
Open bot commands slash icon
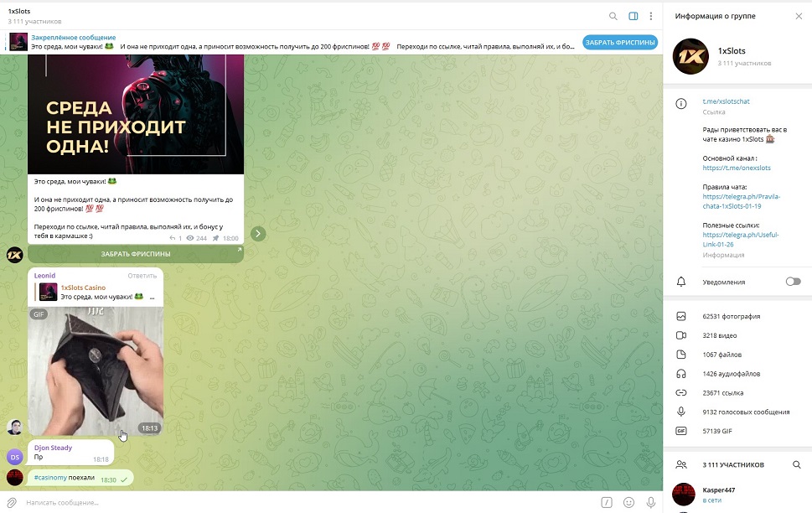[x=607, y=502]
